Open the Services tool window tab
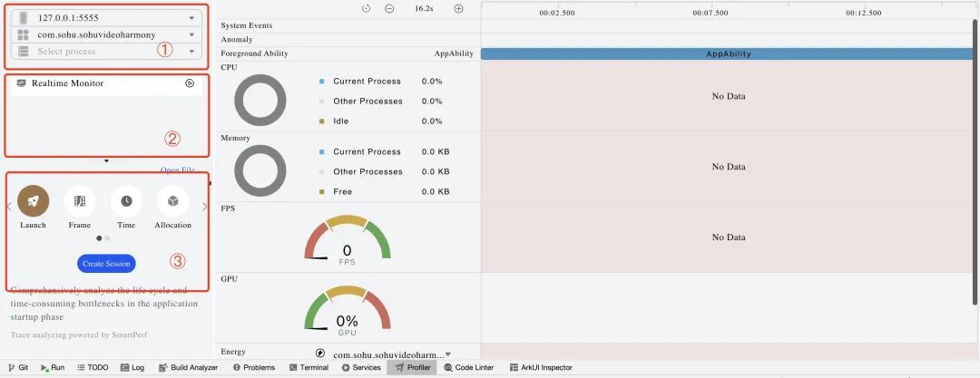980x378 pixels. click(x=361, y=367)
